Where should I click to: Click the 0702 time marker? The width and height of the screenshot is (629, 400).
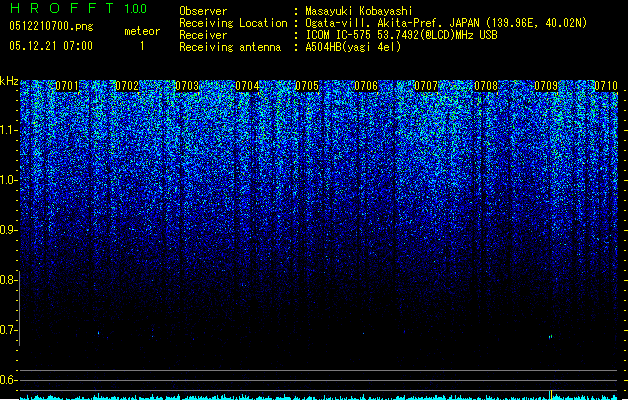(x=127, y=86)
